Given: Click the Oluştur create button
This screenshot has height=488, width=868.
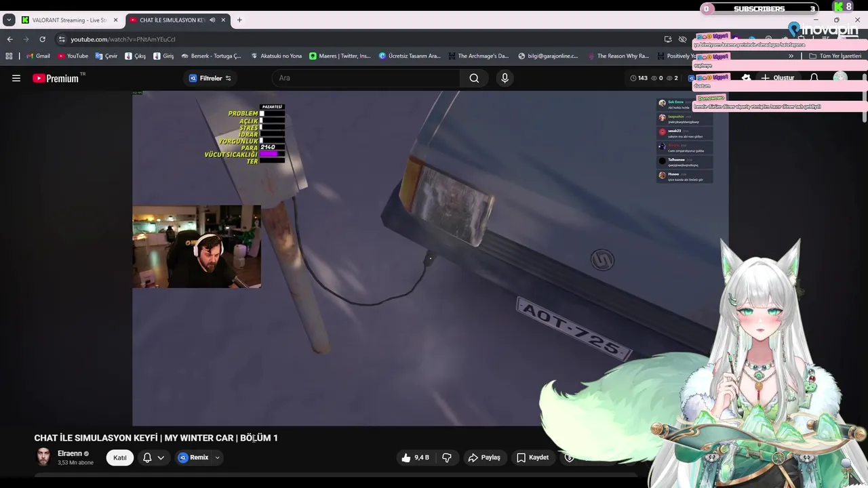Looking at the screenshot, I should click(777, 78).
